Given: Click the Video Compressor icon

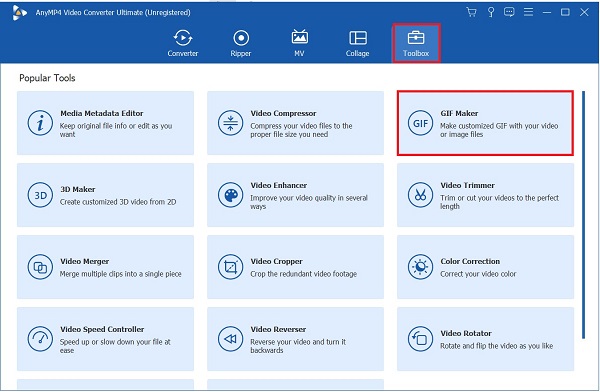Looking at the screenshot, I should point(230,123).
